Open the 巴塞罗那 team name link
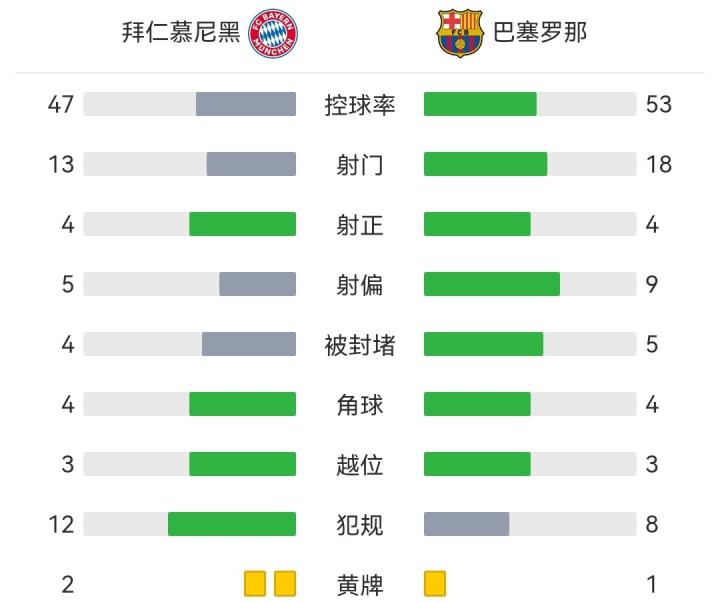 coord(540,32)
